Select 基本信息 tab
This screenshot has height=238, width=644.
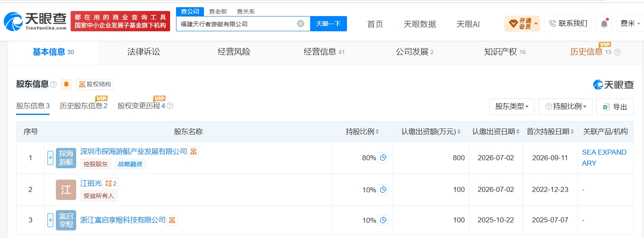pos(53,52)
